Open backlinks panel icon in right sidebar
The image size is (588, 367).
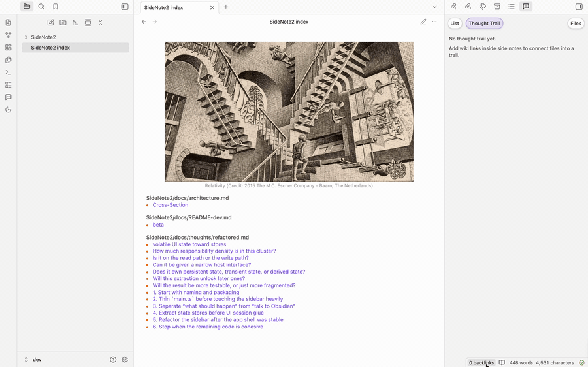454,7
